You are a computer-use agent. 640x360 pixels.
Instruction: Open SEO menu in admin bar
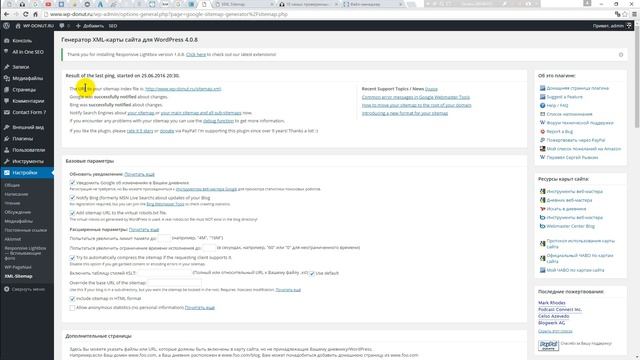coord(113,26)
